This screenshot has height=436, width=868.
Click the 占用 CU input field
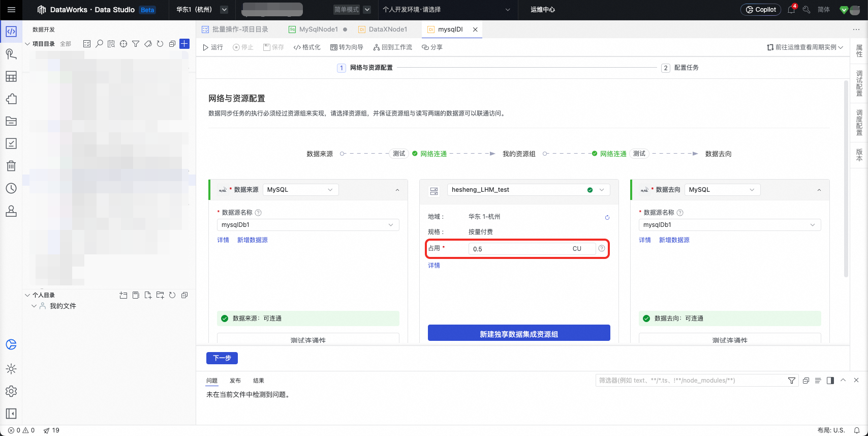(x=532, y=249)
